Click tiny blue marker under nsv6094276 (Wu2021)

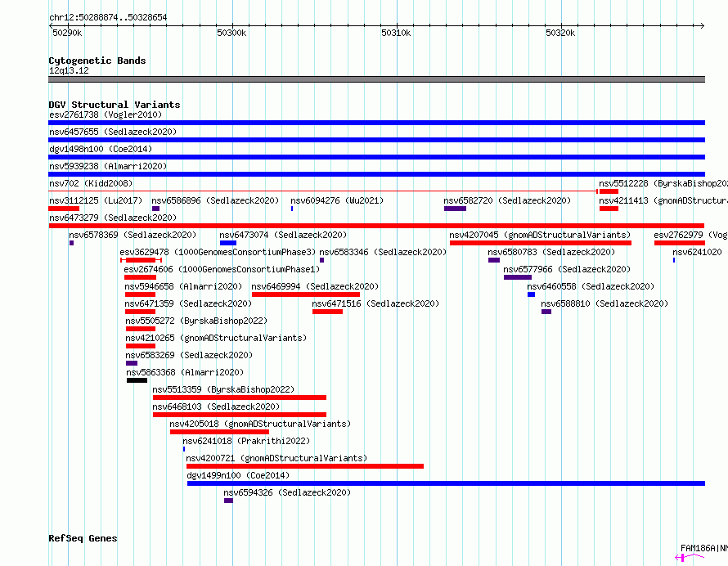pyautogui.click(x=292, y=209)
